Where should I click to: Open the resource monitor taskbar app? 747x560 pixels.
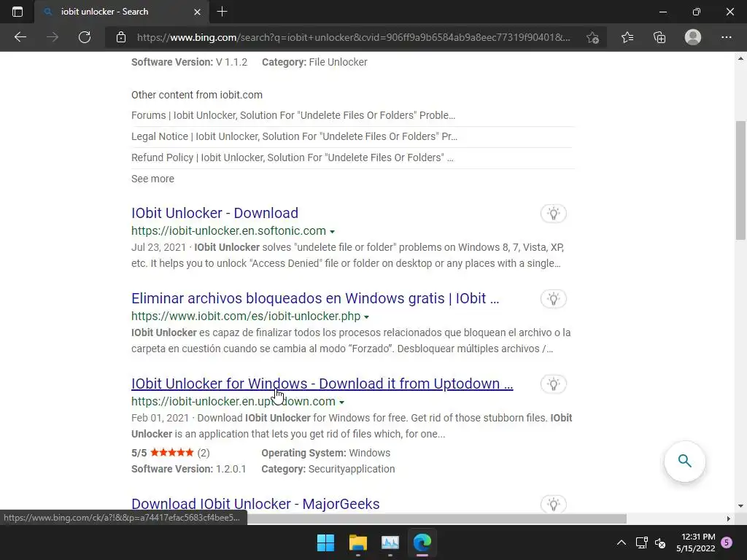(x=390, y=542)
